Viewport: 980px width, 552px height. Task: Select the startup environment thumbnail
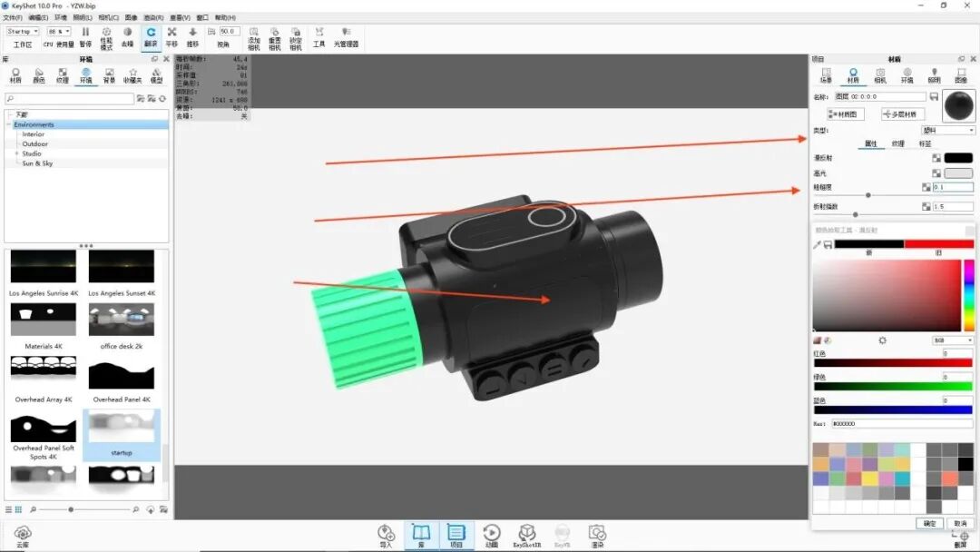pyautogui.click(x=122, y=425)
